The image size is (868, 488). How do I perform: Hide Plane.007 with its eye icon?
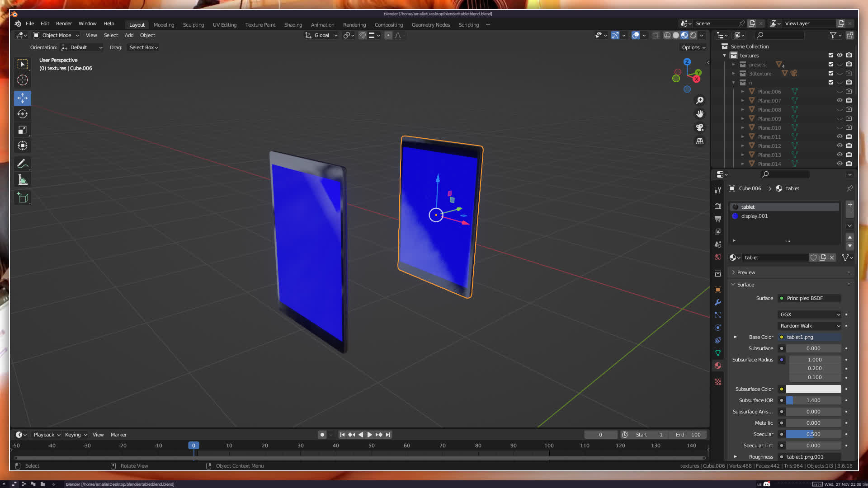[840, 100]
